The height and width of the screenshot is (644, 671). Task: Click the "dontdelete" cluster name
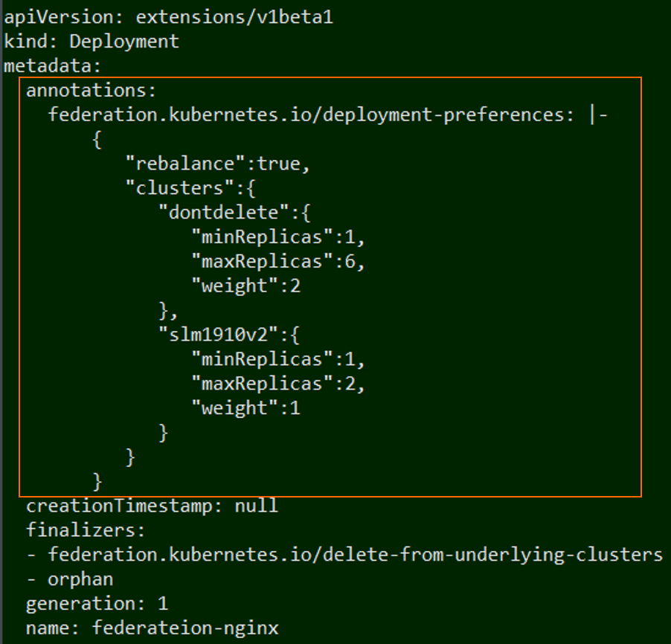pos(224,213)
